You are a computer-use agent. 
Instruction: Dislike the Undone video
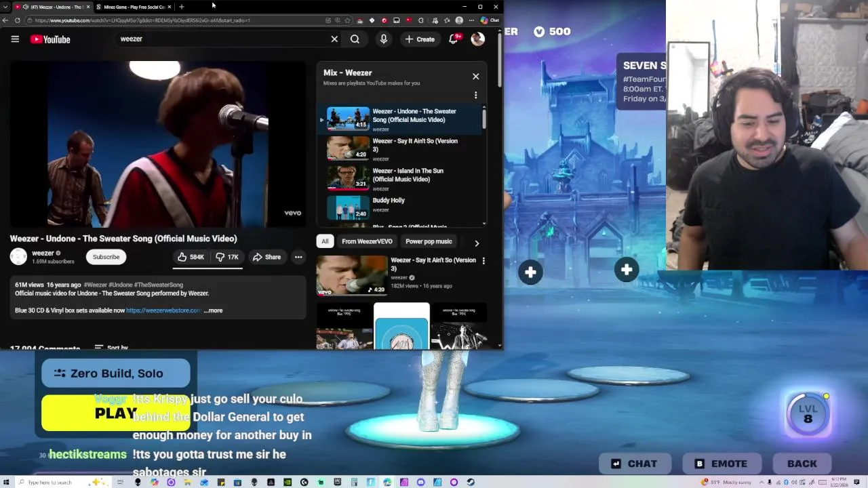[x=227, y=257]
